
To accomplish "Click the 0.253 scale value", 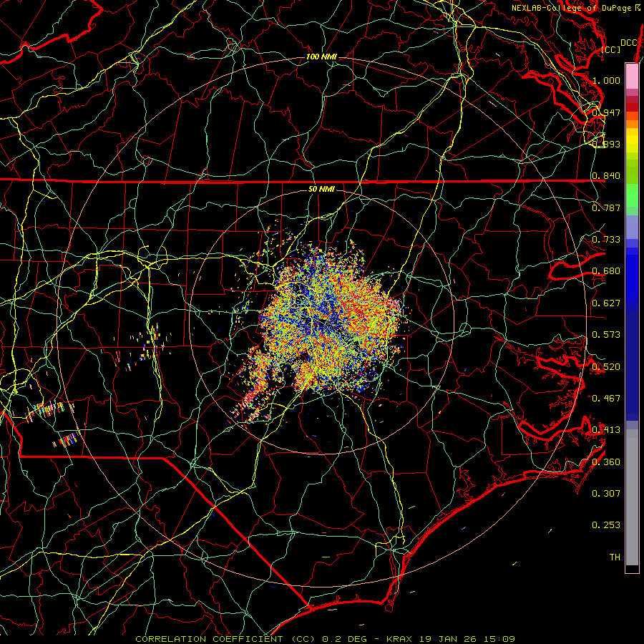I will [606, 525].
